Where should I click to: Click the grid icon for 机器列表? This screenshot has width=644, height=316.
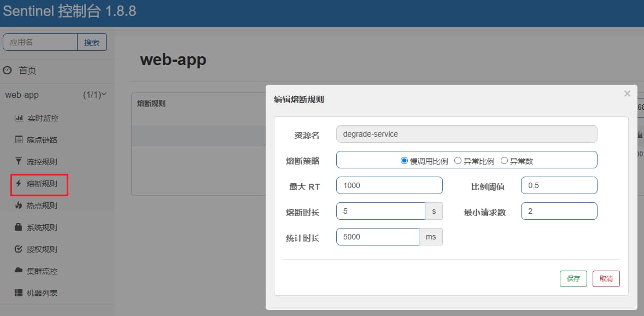(19, 293)
